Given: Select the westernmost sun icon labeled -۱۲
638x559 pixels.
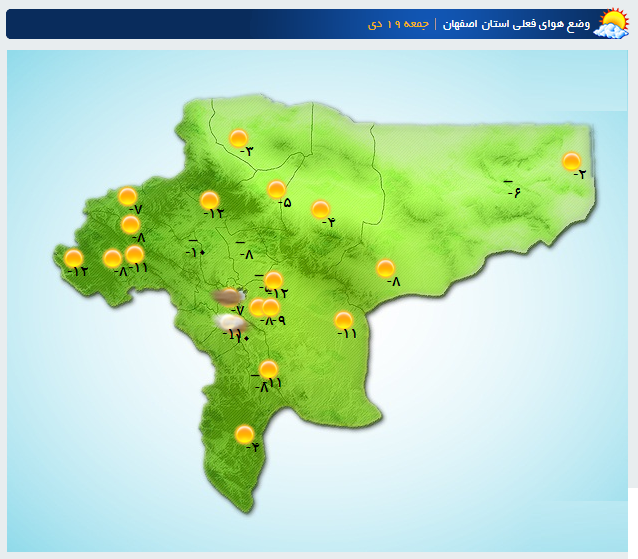Looking at the screenshot, I should click(74, 258).
